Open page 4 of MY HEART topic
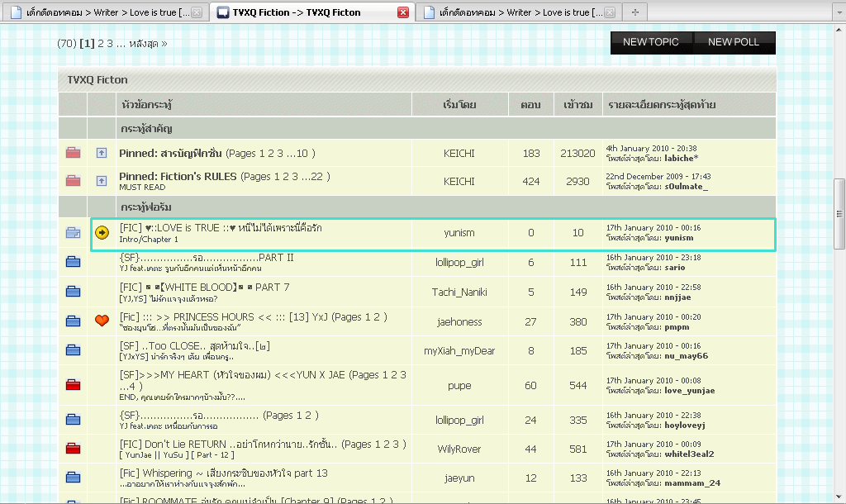The height and width of the screenshot is (504, 846). [x=133, y=387]
